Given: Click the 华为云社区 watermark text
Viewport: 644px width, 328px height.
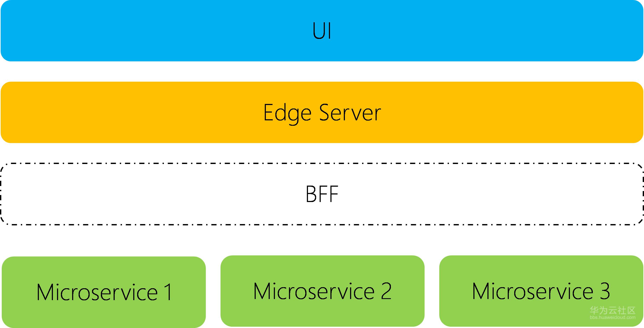Looking at the screenshot, I should [612, 310].
